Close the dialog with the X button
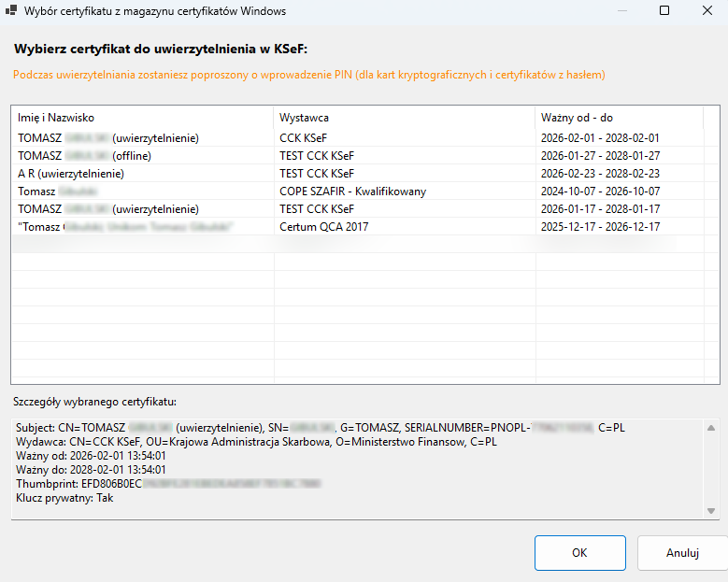Image resolution: width=728 pixels, height=582 pixels. (x=707, y=11)
